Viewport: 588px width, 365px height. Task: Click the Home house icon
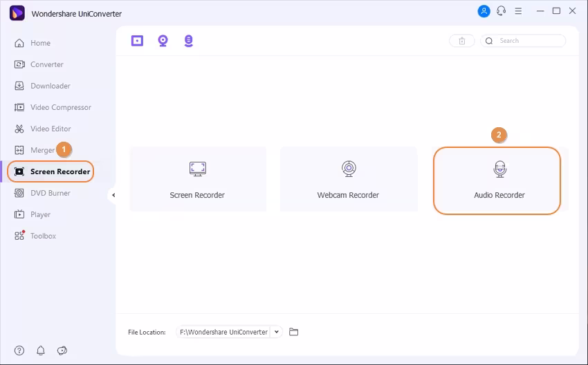[19, 43]
